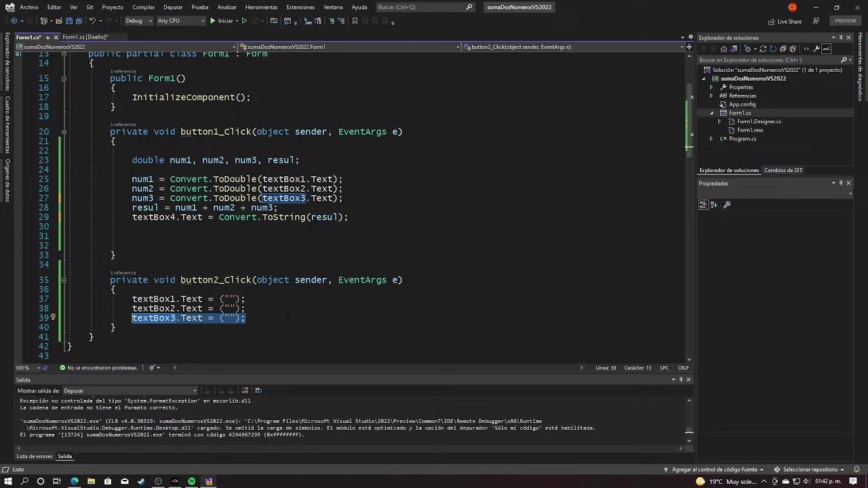Open the Any CPU platform dropdown
Screen dimensions: 868x488
pyautogui.click(x=180, y=21)
